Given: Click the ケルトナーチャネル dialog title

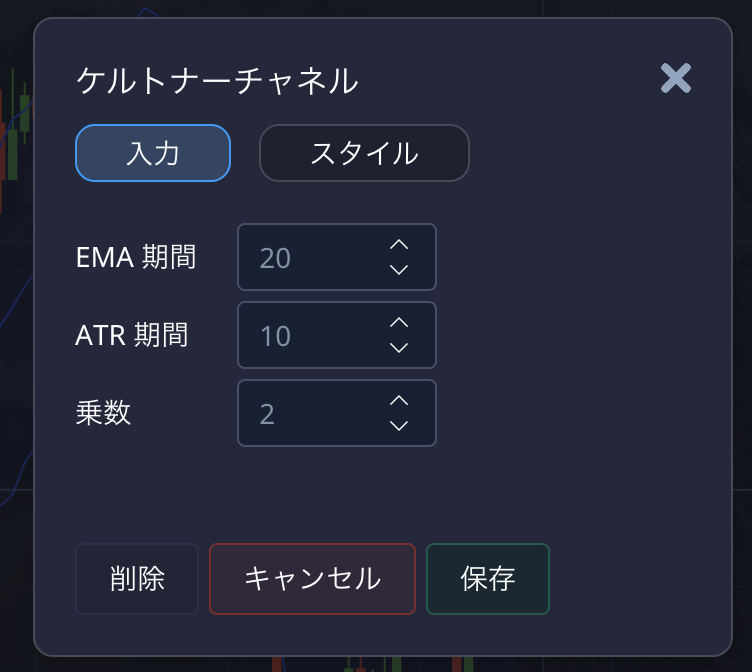Looking at the screenshot, I should tap(217, 81).
